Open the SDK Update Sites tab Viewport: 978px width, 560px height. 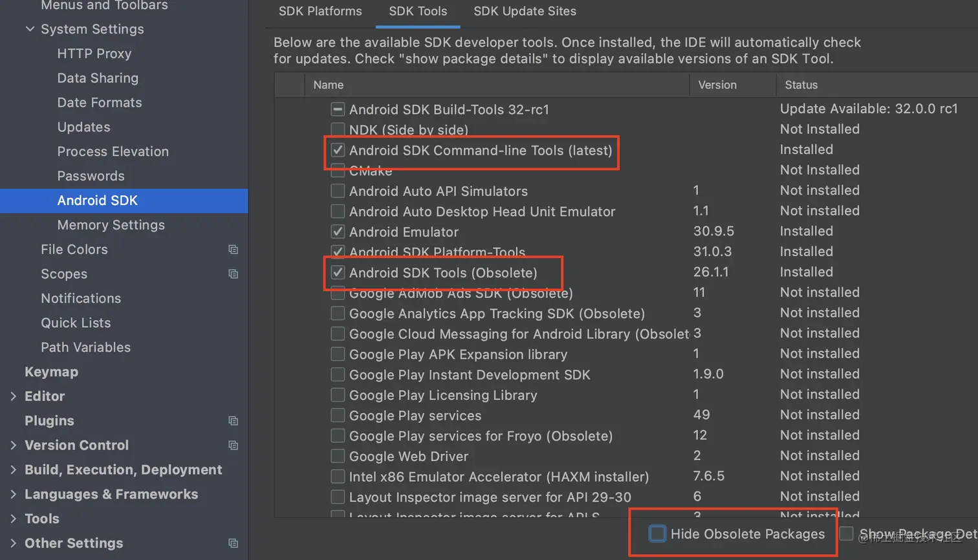(525, 12)
